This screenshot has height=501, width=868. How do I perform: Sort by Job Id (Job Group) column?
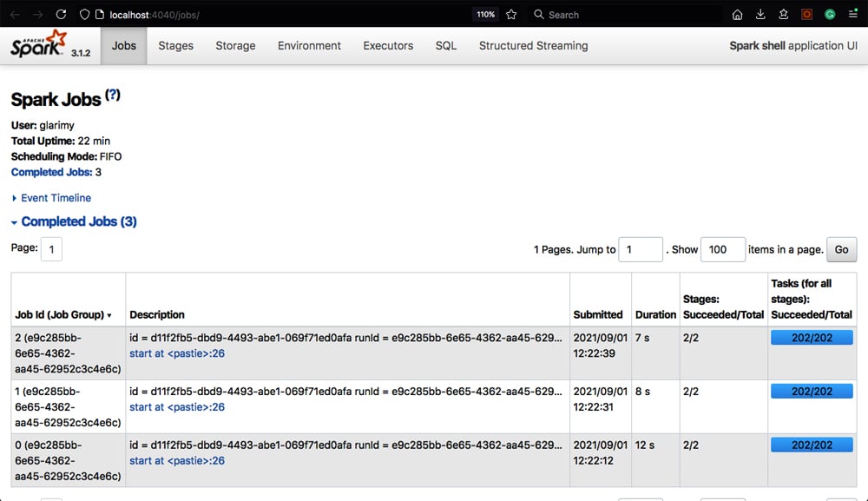(63, 314)
